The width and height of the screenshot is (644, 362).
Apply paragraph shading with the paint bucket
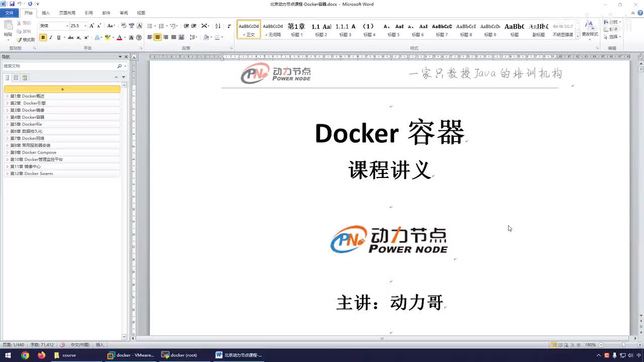tap(206, 38)
